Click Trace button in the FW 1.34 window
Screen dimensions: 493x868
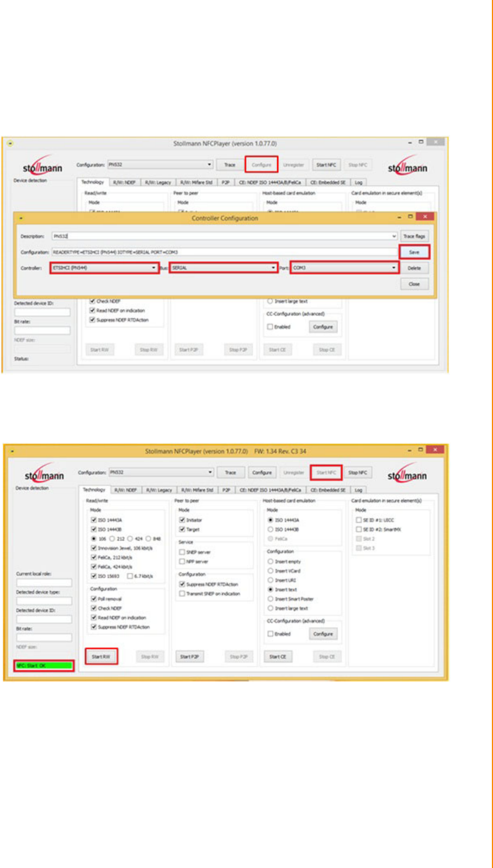coord(231,473)
